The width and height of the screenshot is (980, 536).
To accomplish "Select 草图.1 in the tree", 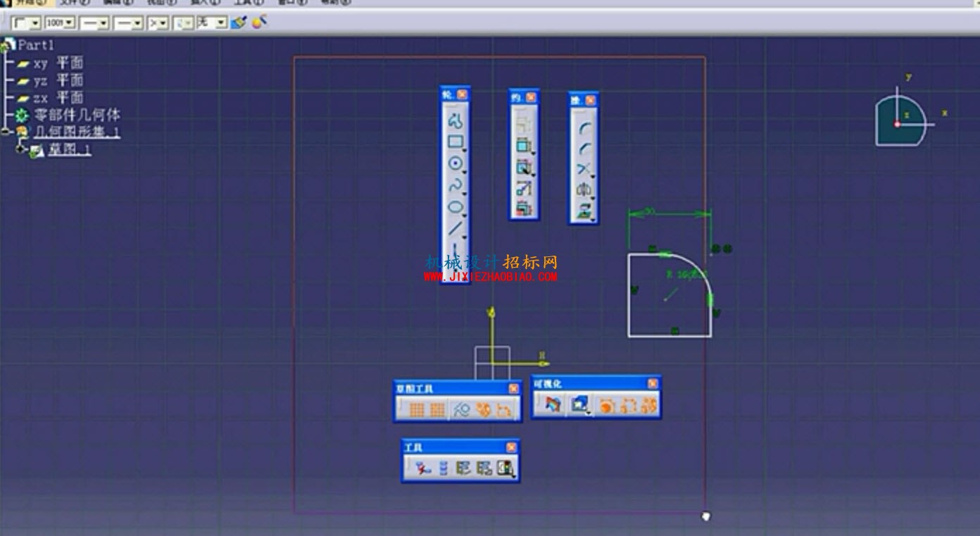I will coord(69,149).
